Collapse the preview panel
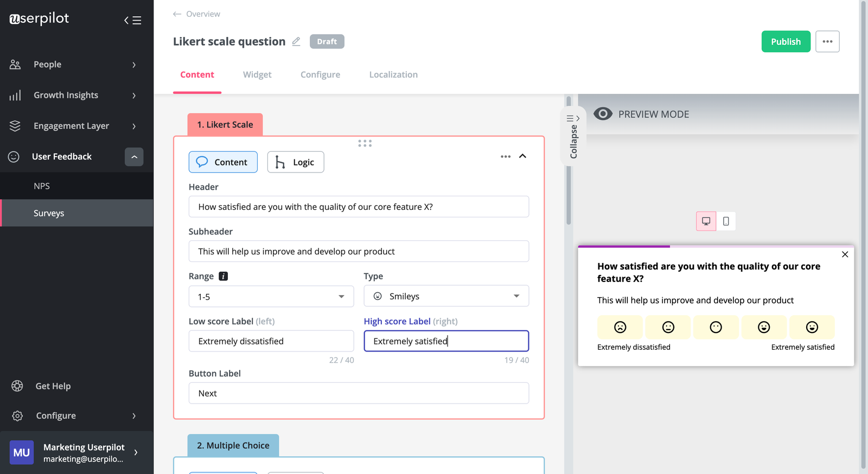This screenshot has width=868, height=474. (573, 136)
